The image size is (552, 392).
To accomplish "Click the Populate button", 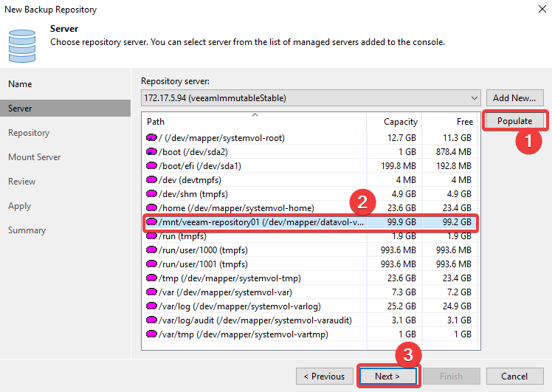I will coord(514,121).
